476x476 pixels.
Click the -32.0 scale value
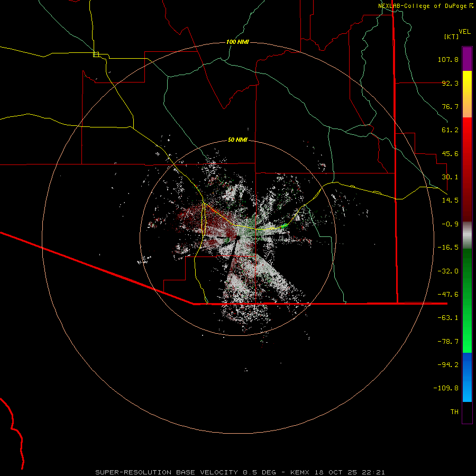(x=448, y=271)
